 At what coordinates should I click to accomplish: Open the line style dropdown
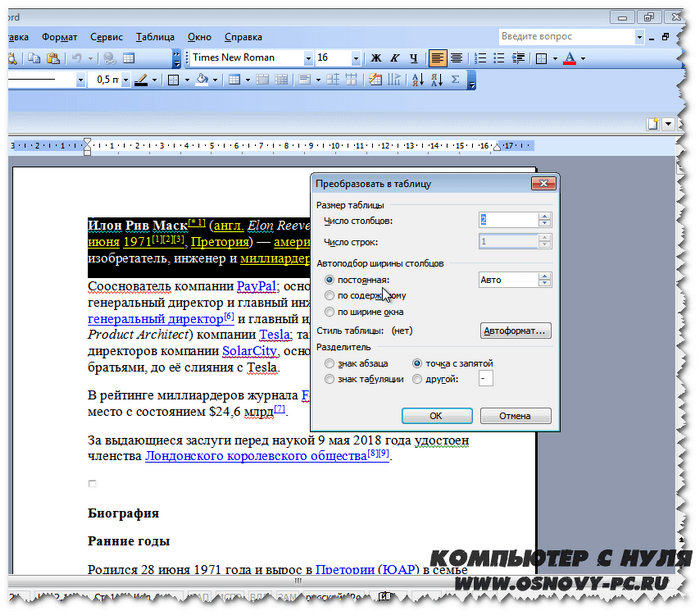coord(80,80)
